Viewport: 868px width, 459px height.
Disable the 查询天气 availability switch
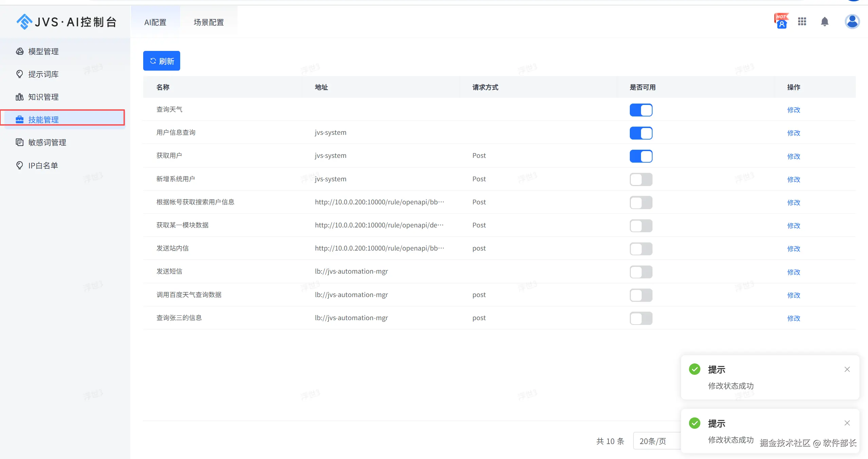641,110
